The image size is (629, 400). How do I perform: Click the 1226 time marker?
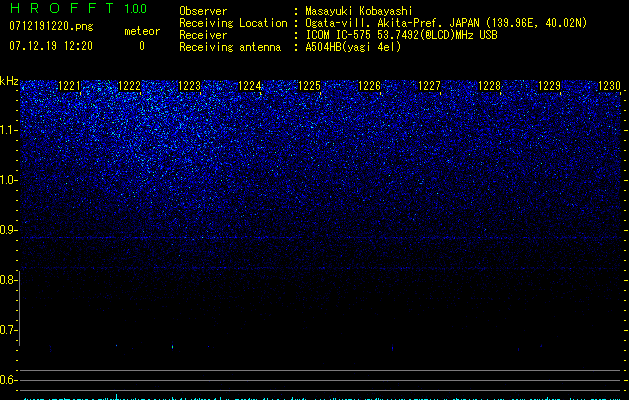(369, 86)
